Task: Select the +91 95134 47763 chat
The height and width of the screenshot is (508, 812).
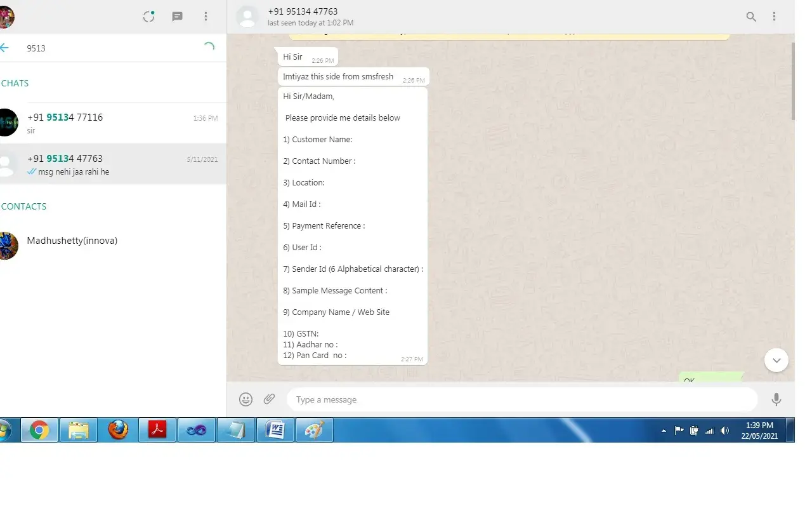Action: [114, 164]
